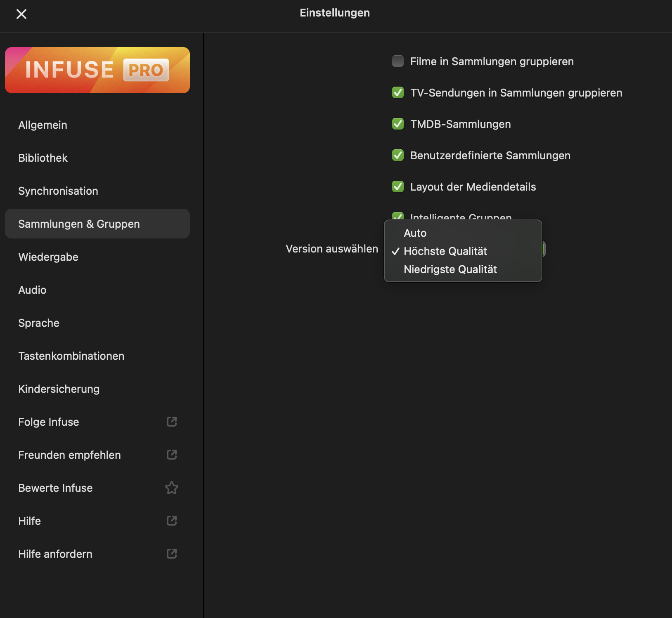This screenshot has height=618, width=672.
Task: Open the Kindersicherung section
Action: point(59,389)
